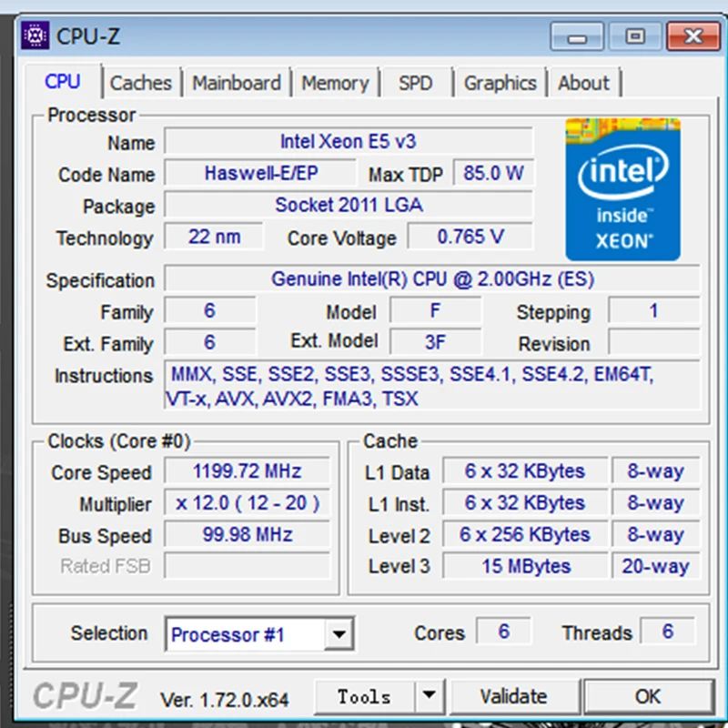The image size is (728, 728).
Task: Click the Core Speed value 1199.72 MHz
Action: click(247, 471)
